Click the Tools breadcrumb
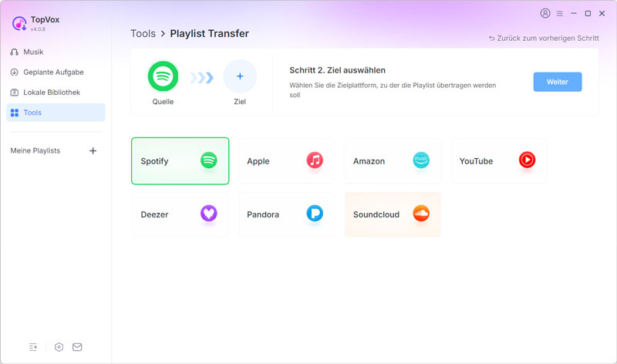This screenshot has height=364, width=617. point(143,33)
